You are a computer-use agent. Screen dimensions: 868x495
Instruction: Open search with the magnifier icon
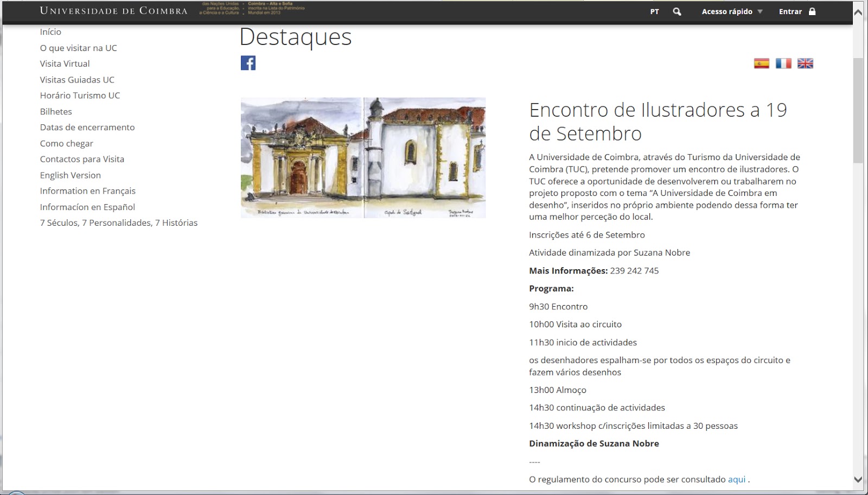[677, 11]
